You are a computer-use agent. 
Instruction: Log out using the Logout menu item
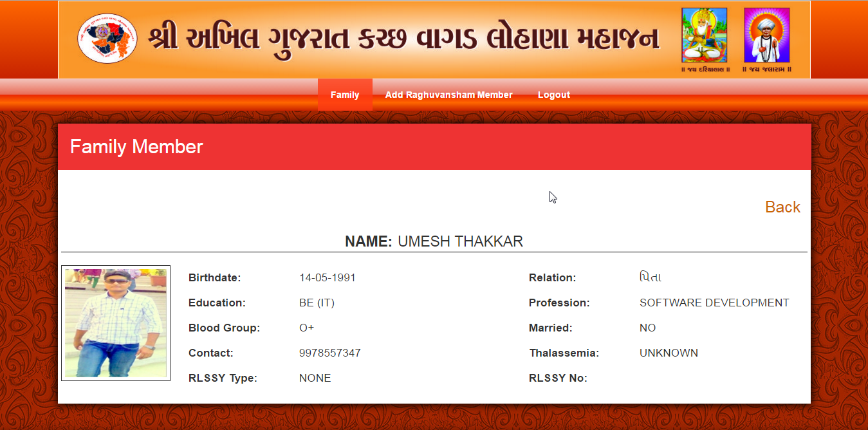[x=554, y=95]
